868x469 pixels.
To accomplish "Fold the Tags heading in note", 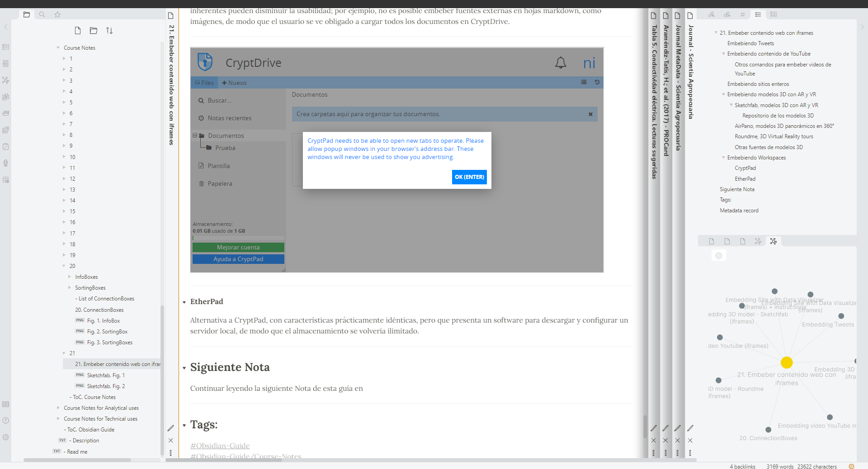I will (x=184, y=426).
